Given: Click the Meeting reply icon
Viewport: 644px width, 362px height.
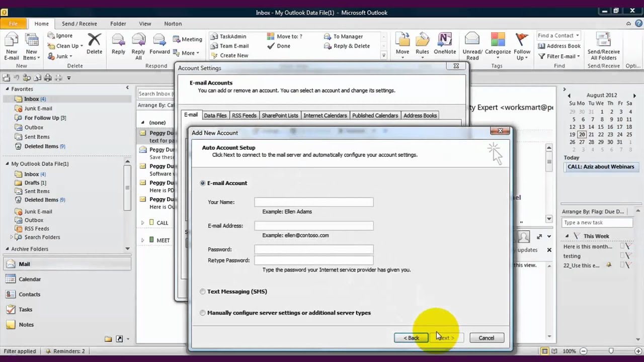Looking at the screenshot, I should coord(177,39).
